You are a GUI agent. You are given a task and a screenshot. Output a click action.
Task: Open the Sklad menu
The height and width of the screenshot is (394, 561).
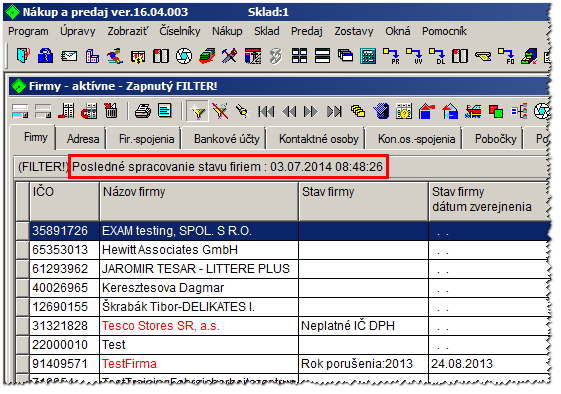267,31
